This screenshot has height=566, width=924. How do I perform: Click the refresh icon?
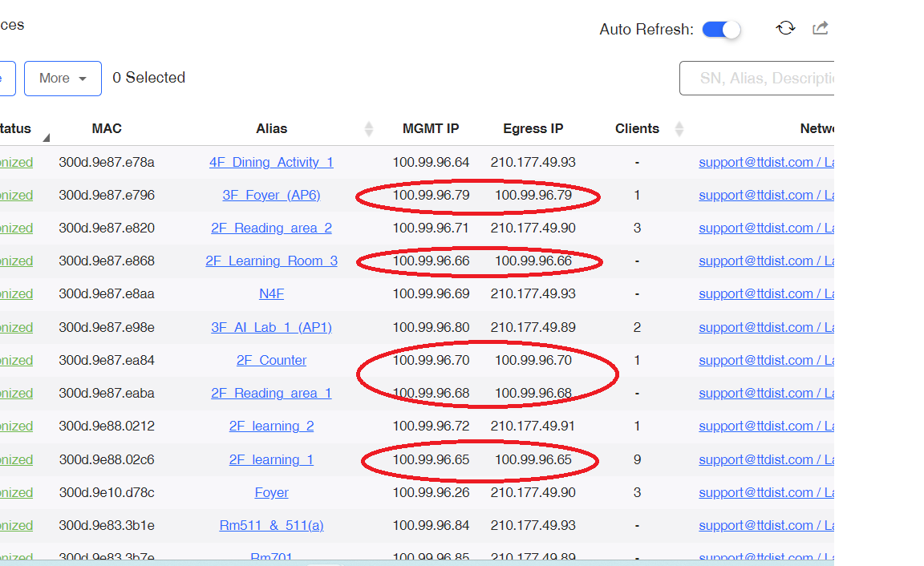(x=785, y=29)
